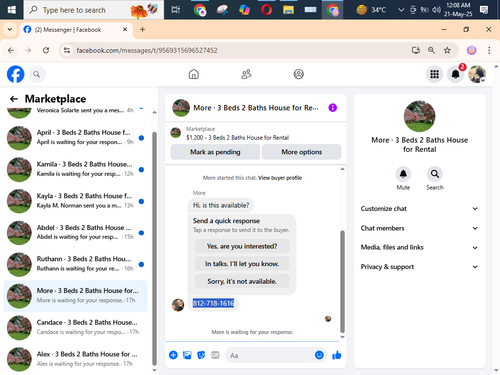Viewport: 500px width, 375px height.
Task: Bookmark this page with the star icon
Action: pyautogui.click(x=447, y=50)
